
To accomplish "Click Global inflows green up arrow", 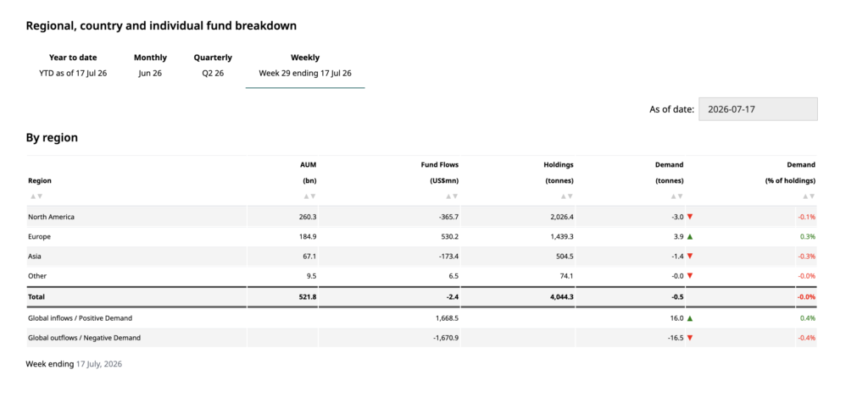I will tap(690, 317).
